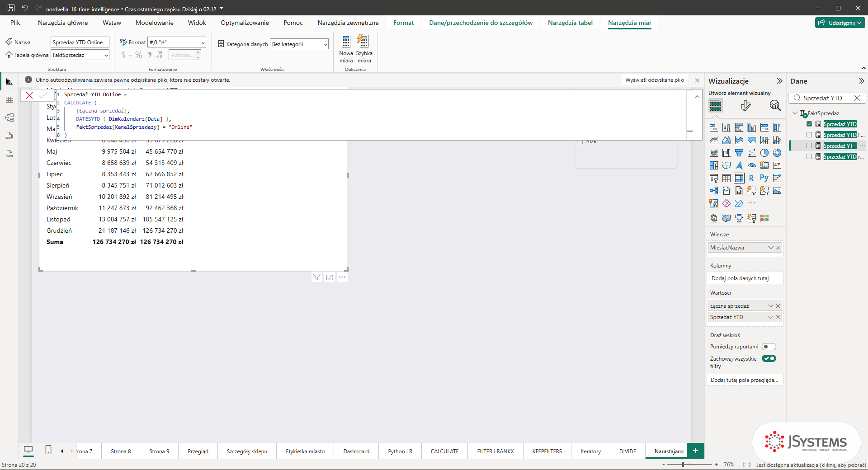
Task: Toggle Pomiędzy raportami switch
Action: point(769,347)
